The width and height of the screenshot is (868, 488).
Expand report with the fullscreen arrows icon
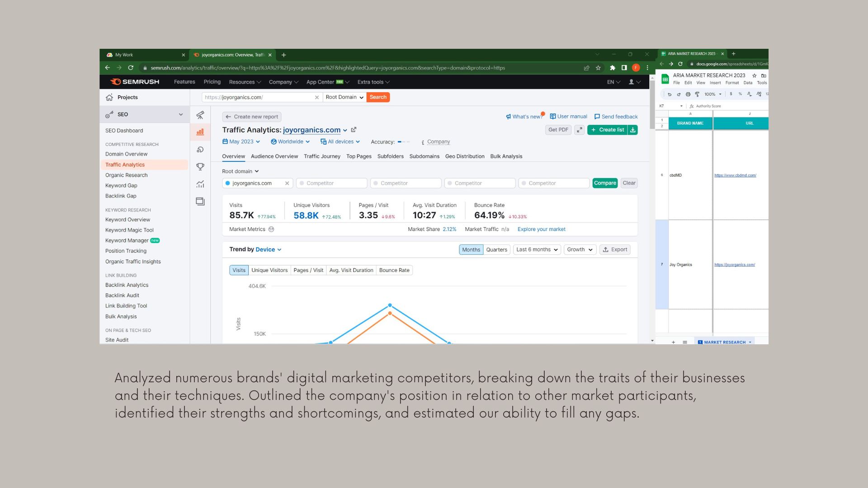tap(579, 130)
